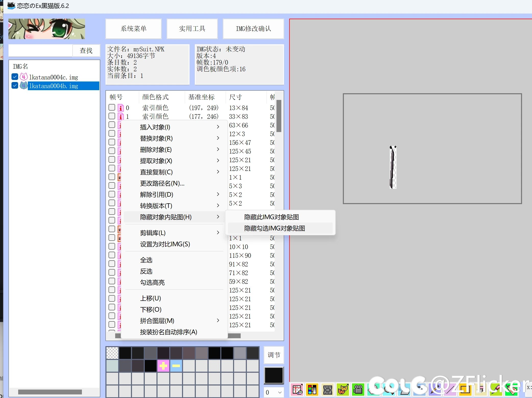Expand the 解除引用(D) submenu

coord(174,194)
